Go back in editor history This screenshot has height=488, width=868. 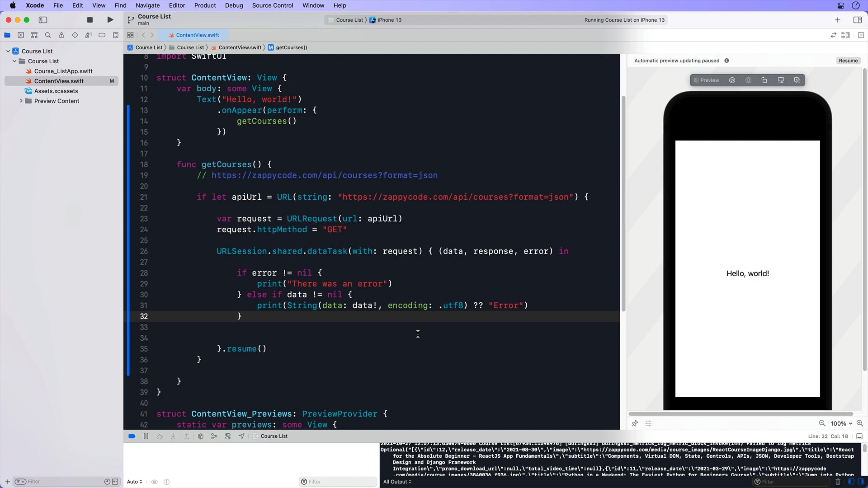pos(143,35)
